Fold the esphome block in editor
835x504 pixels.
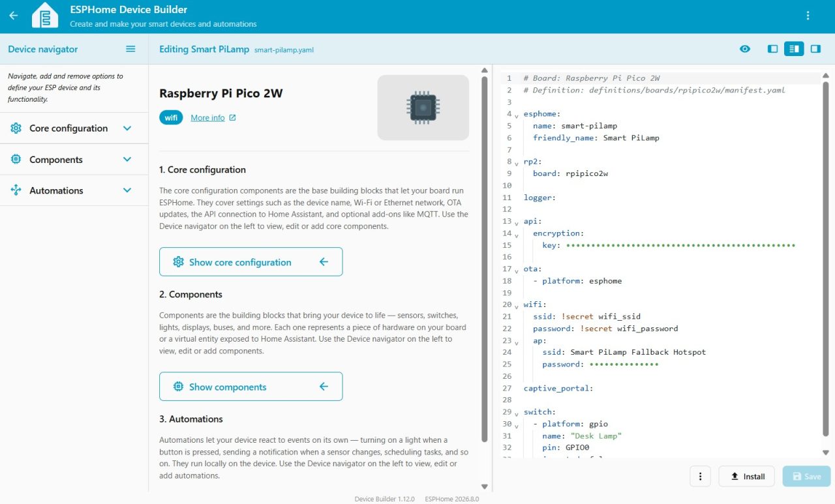[x=517, y=115]
